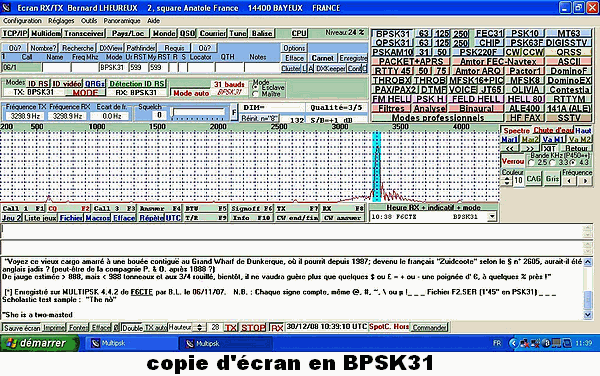Select the Maître mode radio button

tap(255, 94)
